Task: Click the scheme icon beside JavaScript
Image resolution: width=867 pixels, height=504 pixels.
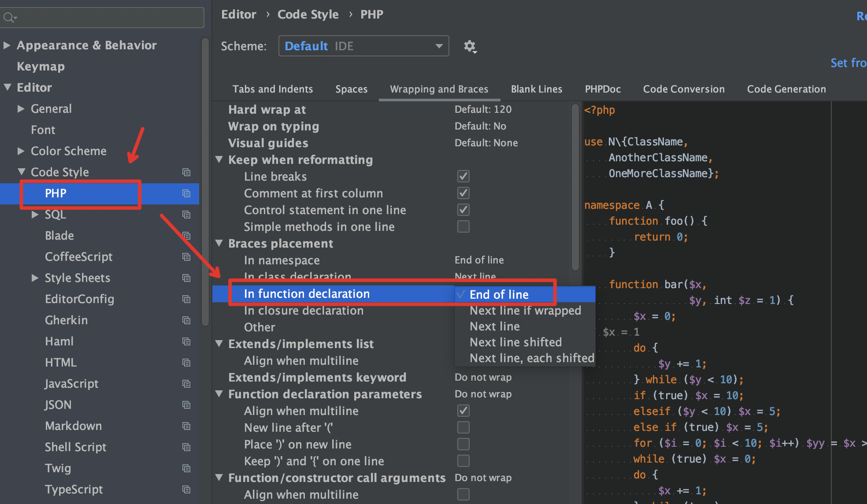Action: [x=186, y=384]
